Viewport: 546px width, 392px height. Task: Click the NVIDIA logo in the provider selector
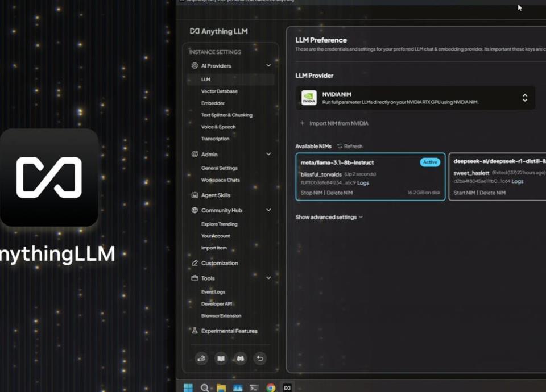click(309, 98)
